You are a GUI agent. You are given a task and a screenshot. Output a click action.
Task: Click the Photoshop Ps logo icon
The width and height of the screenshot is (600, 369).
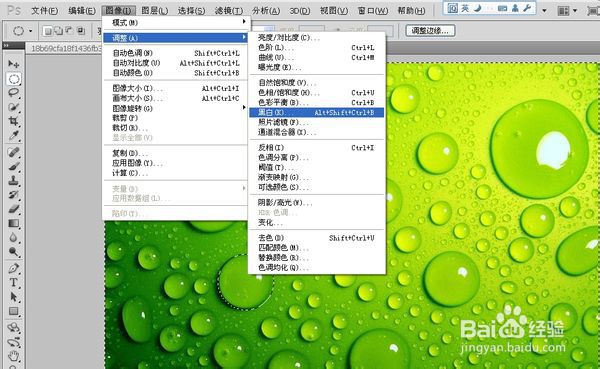click(14, 10)
